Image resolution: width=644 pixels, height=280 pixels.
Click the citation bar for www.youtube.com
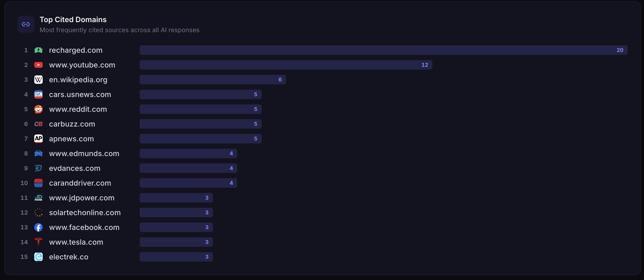pyautogui.click(x=285, y=65)
